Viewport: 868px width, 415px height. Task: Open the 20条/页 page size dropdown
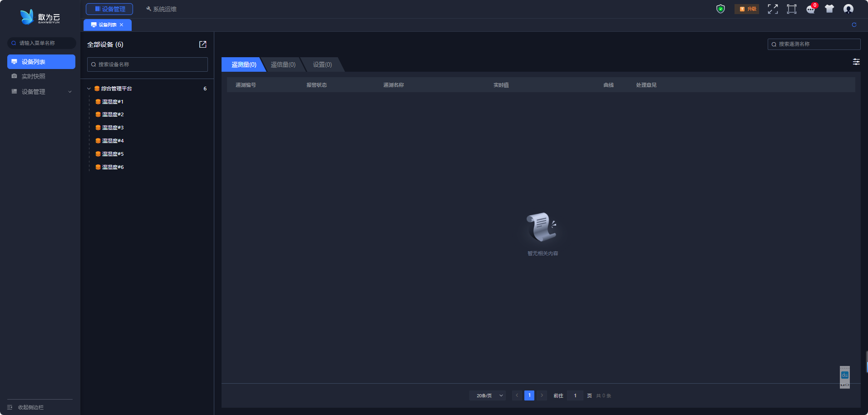(x=488, y=395)
